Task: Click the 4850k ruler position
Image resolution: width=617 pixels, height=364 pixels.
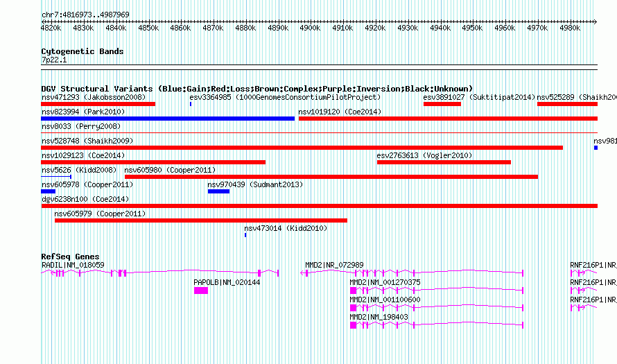Action: pyautogui.click(x=148, y=28)
